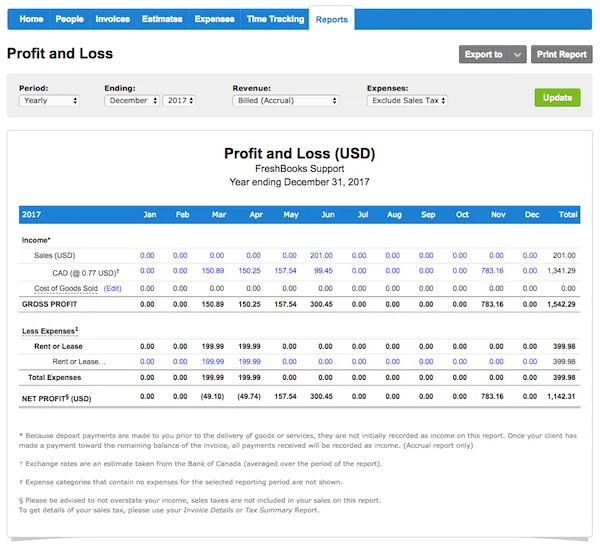Open the Home tab
600x546 pixels.
tap(31, 19)
